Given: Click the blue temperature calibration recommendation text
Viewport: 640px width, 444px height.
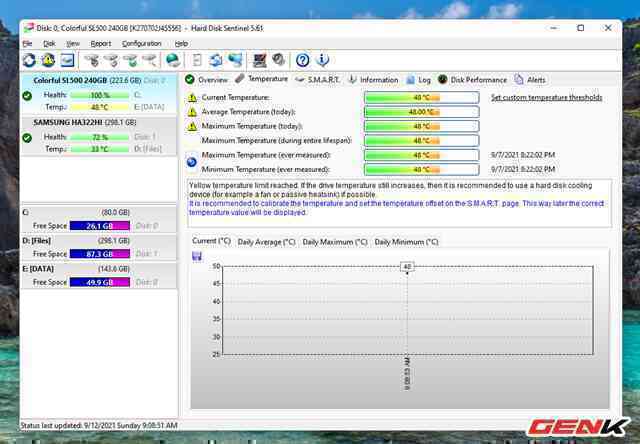Looking at the screenshot, I should point(396,208).
